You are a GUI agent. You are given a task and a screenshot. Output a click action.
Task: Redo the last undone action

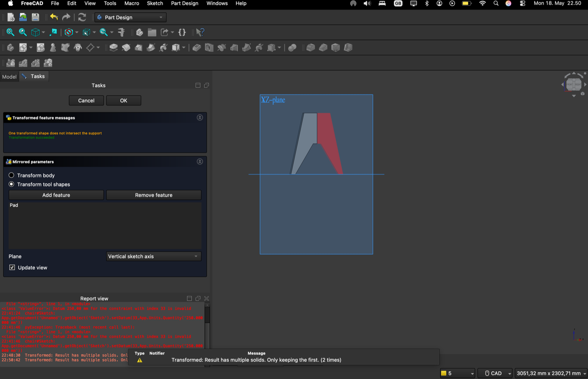(x=66, y=17)
